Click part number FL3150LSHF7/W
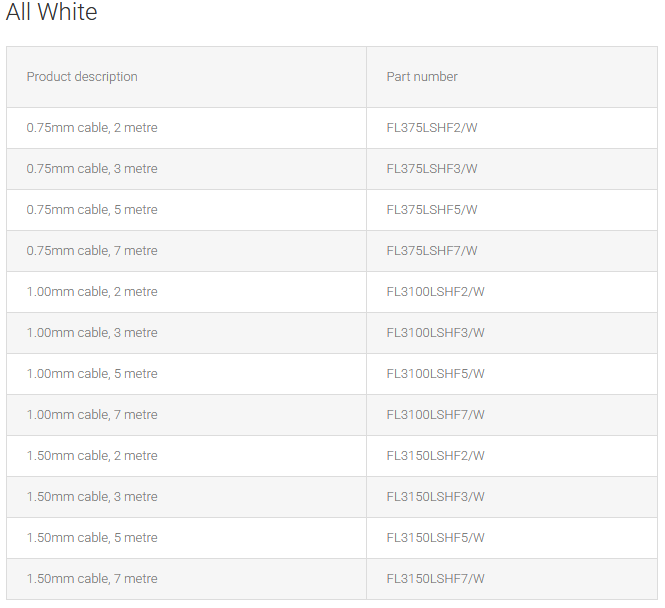Screen dimensions: 665x608 point(435,579)
